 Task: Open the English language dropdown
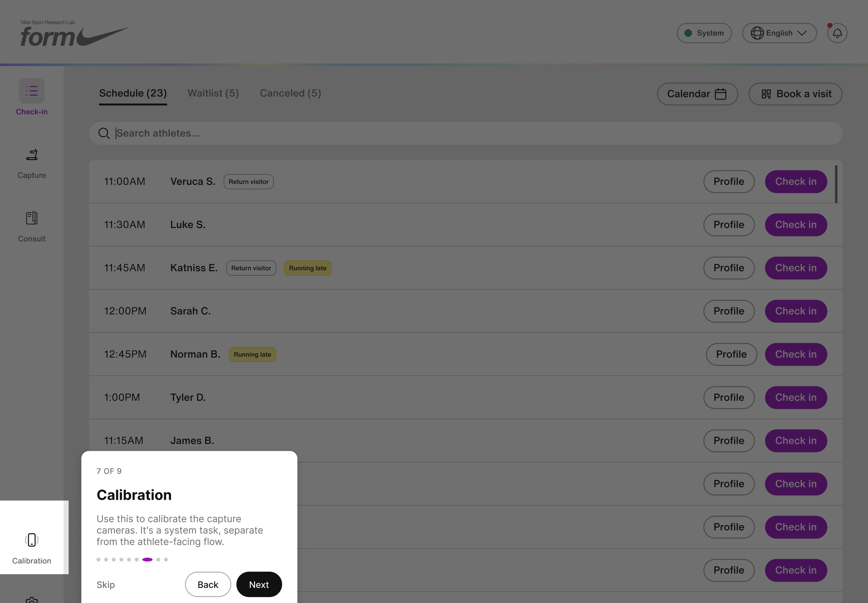point(779,33)
